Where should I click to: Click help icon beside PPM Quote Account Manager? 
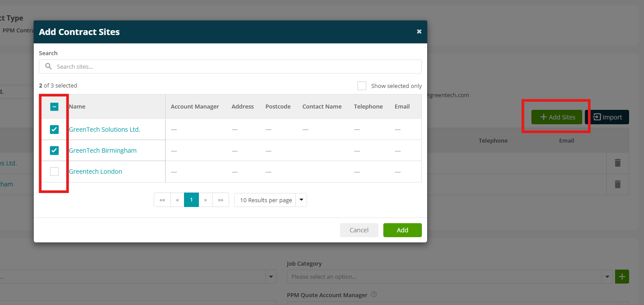374,295
